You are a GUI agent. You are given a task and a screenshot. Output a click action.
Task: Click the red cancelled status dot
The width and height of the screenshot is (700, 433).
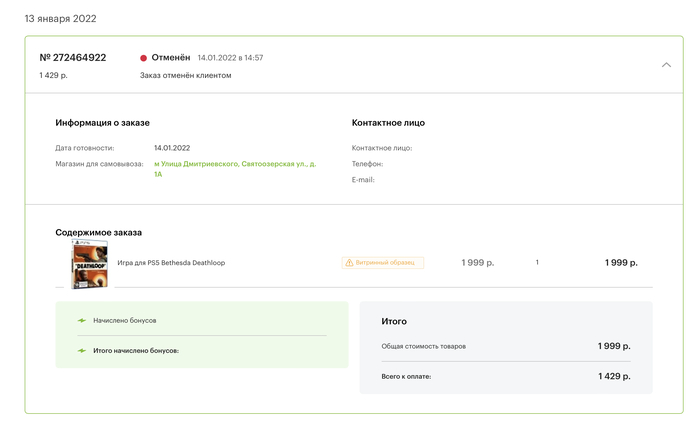click(x=143, y=58)
